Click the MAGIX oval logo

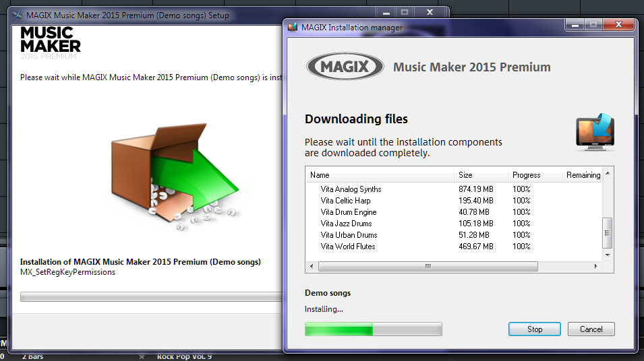point(345,66)
